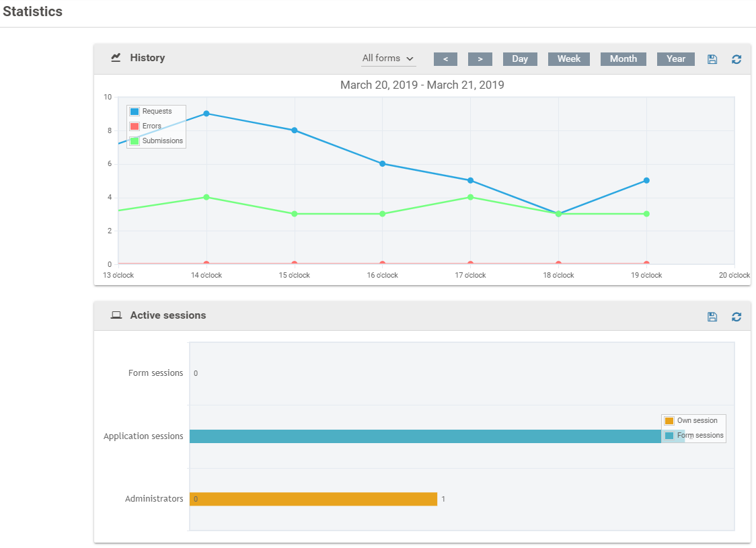Refresh the Active sessions panel

pyautogui.click(x=736, y=317)
